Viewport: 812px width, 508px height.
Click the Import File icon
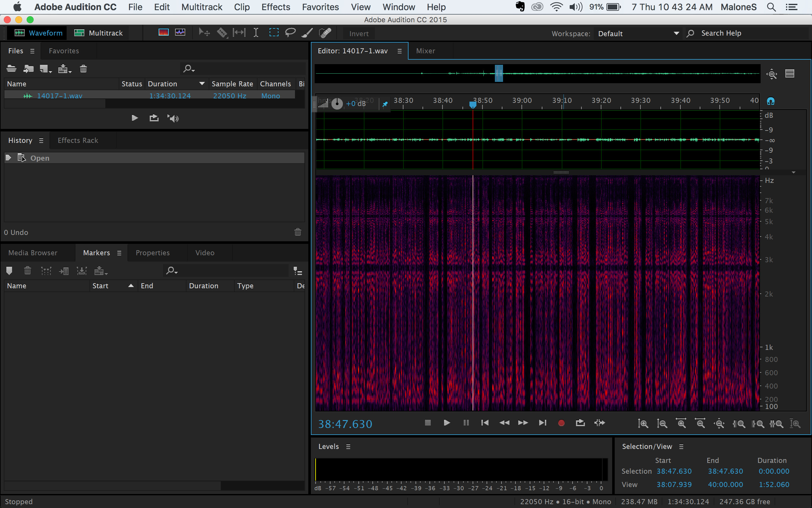tap(29, 69)
